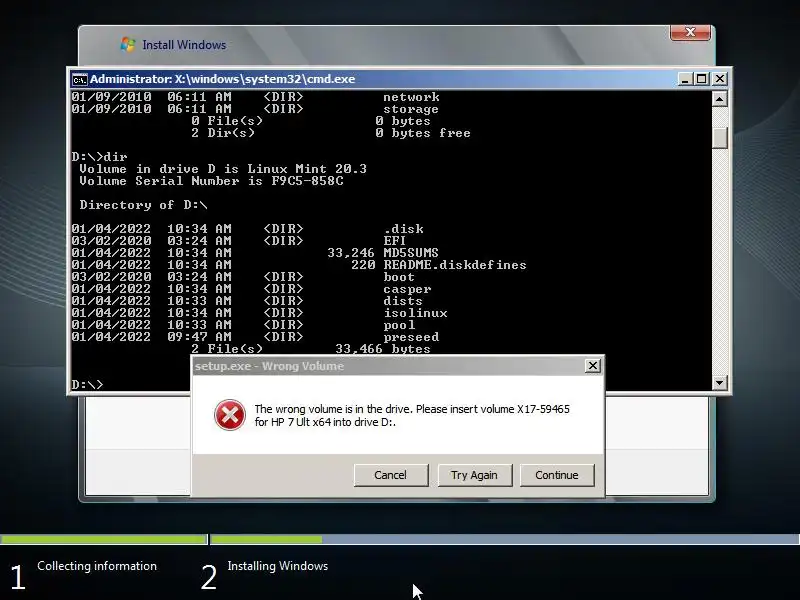The height and width of the screenshot is (600, 800).
Task: Click the '0 bytes free' text
Action: coord(422,133)
